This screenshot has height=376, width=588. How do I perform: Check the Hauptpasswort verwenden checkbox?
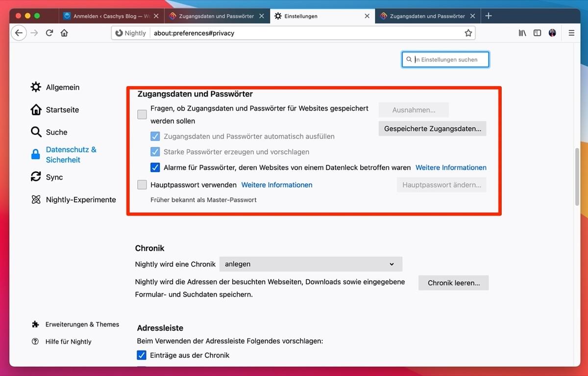click(142, 185)
